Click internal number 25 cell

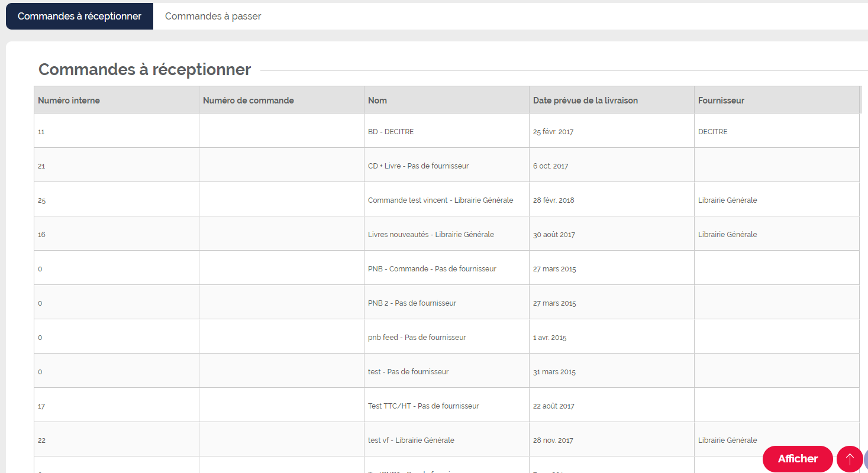pos(117,199)
